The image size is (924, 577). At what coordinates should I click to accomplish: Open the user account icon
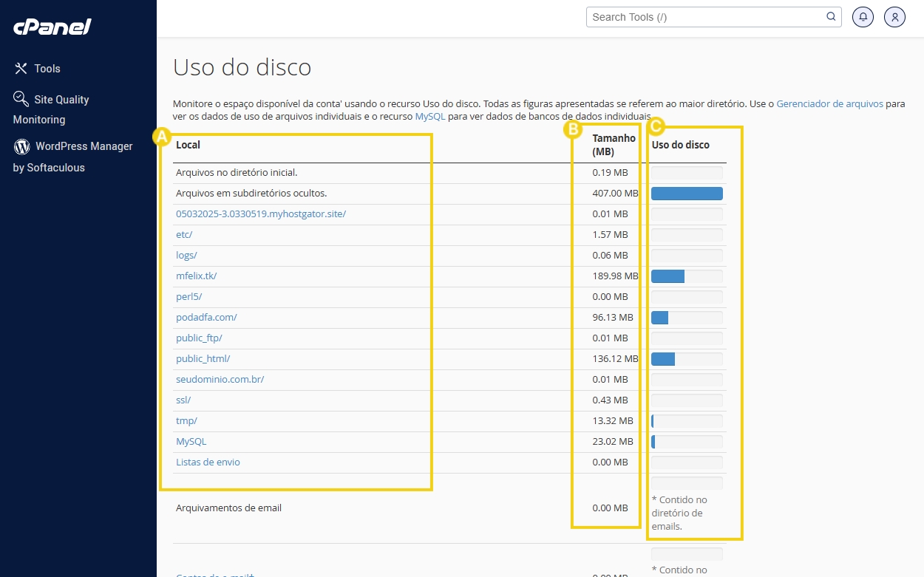pyautogui.click(x=894, y=16)
